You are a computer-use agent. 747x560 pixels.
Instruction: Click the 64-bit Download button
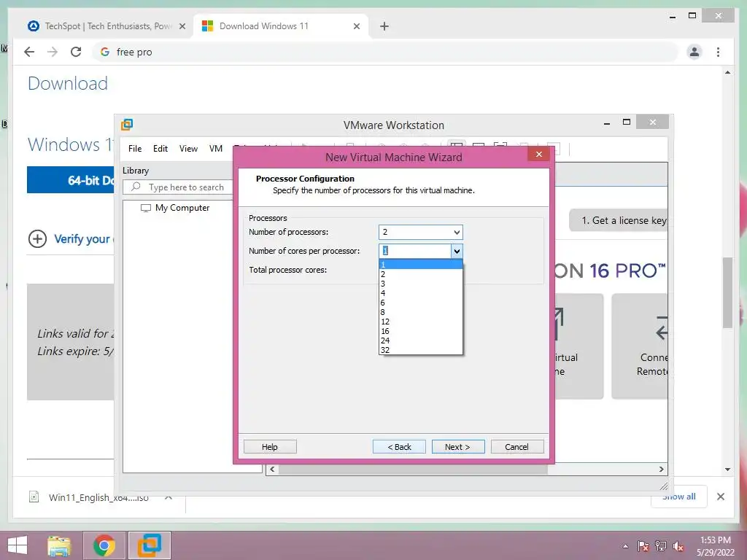coord(71,180)
